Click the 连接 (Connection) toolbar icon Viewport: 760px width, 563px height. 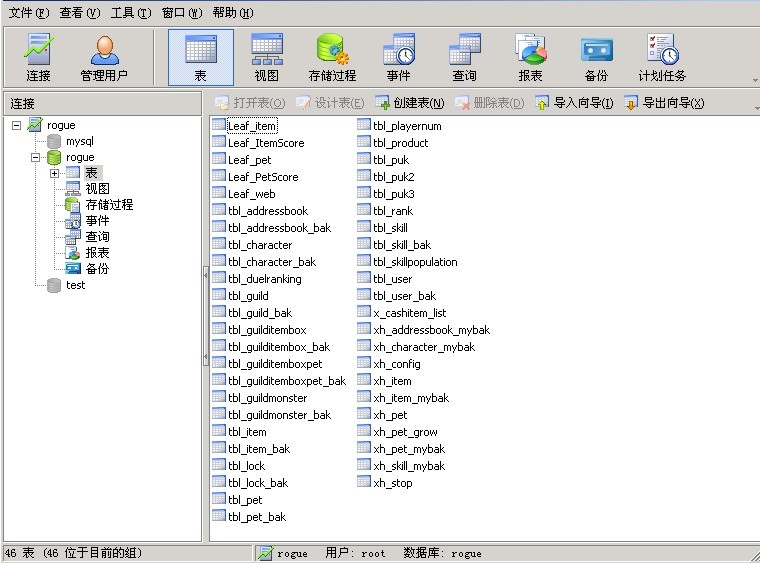point(38,58)
